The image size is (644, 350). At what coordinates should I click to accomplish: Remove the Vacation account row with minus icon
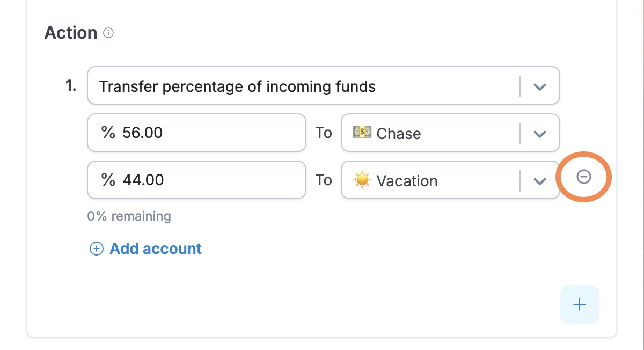point(583,177)
